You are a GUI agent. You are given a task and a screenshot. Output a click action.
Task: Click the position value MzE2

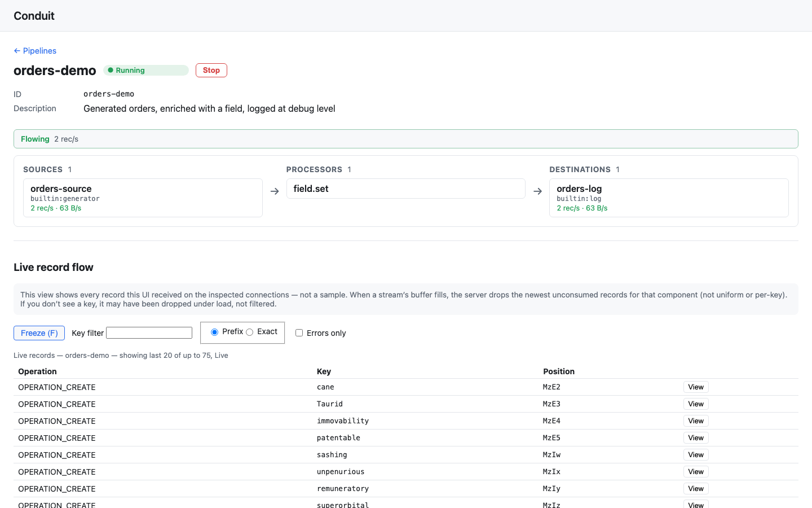551,387
